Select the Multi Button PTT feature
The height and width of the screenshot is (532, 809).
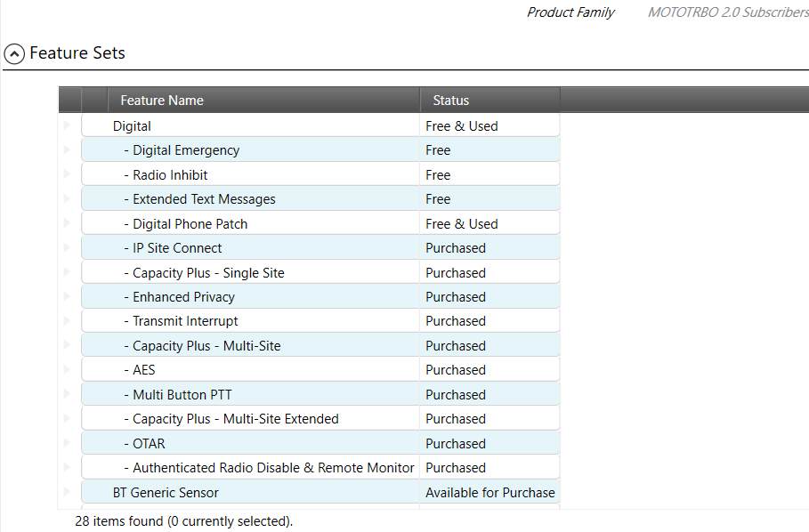[x=182, y=395]
